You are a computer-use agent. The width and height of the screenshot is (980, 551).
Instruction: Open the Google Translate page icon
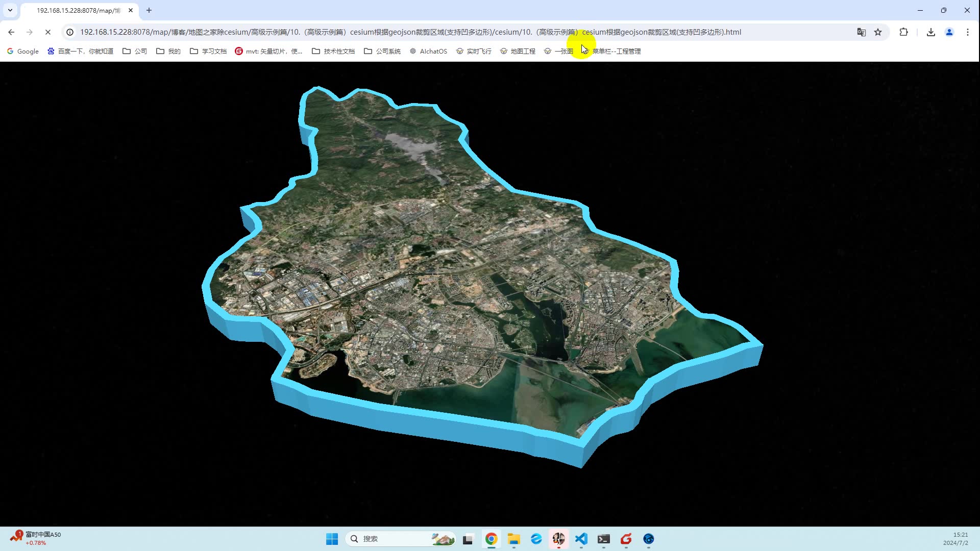point(861,32)
